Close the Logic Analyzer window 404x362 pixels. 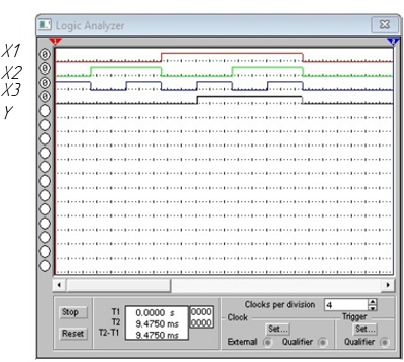385,24
